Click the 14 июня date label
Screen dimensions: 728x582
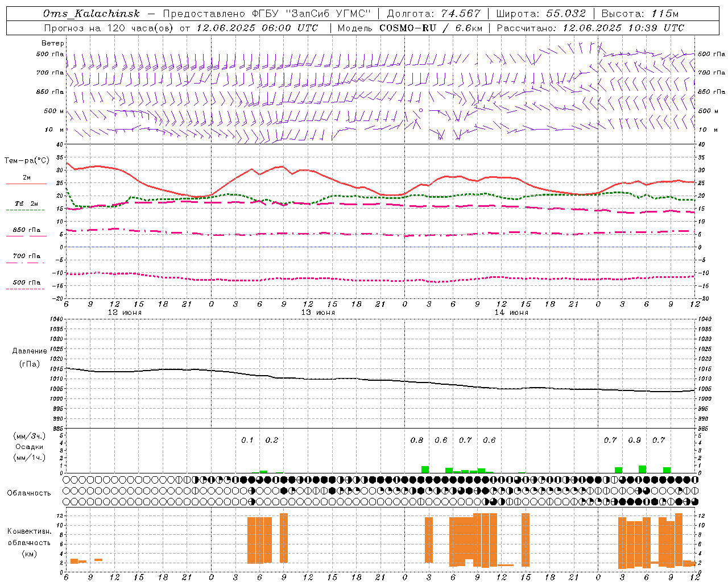(x=511, y=313)
